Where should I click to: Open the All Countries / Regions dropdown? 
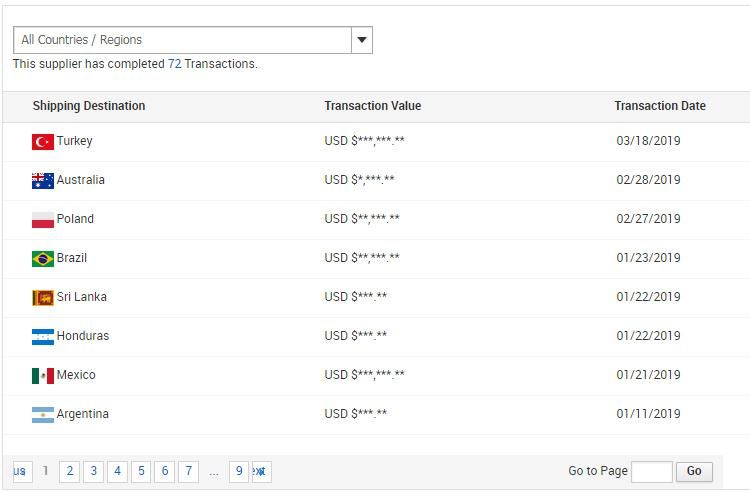tap(193, 40)
